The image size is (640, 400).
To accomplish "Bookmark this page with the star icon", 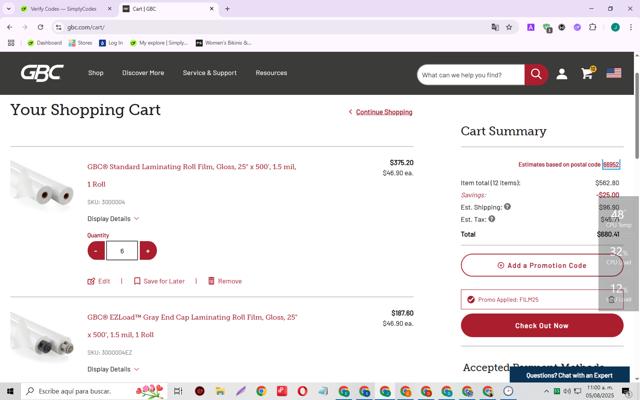I will tap(509, 27).
